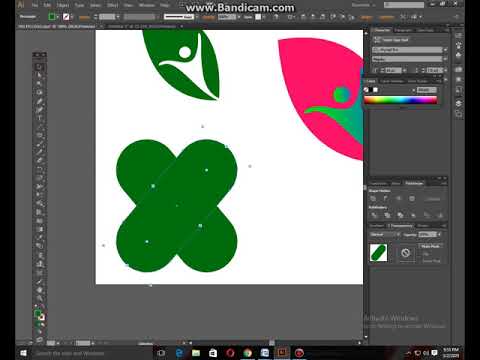
Task: Click the Expand button in Pathfinder panel
Action: (433, 199)
